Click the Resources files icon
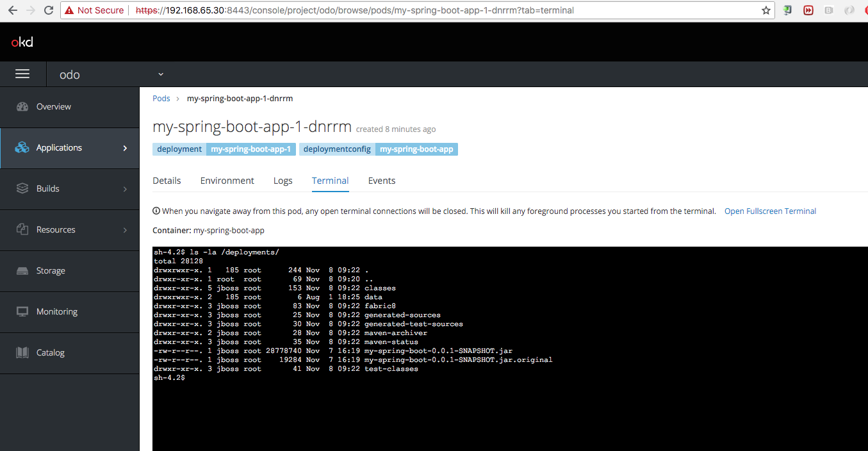This screenshot has height=451, width=868. pyautogui.click(x=22, y=229)
